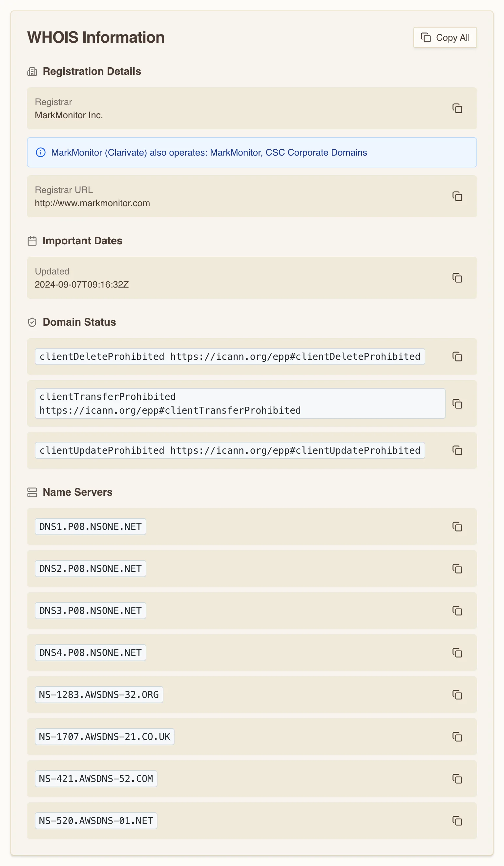Screen dimensions: 504x866
Task: Copy name server DNS1.P08.NSONE.NET
Action: (x=457, y=527)
